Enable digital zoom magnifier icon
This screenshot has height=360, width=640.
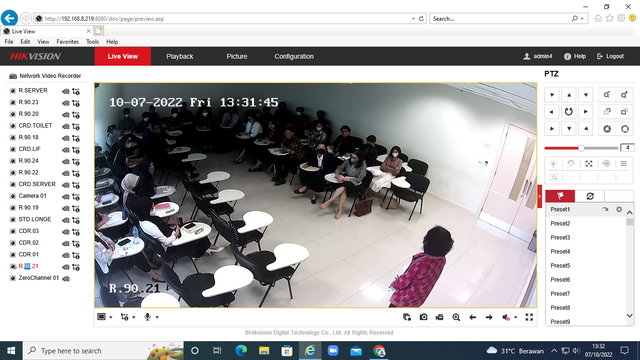pos(456,317)
